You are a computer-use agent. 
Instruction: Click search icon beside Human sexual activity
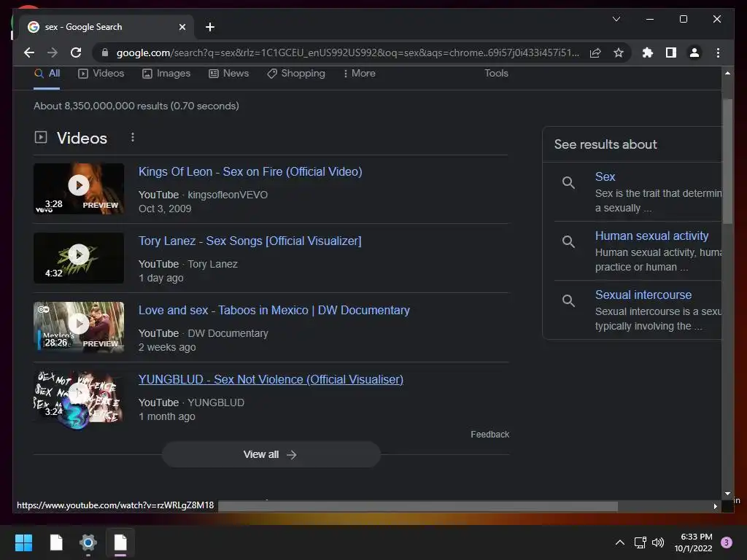(568, 242)
